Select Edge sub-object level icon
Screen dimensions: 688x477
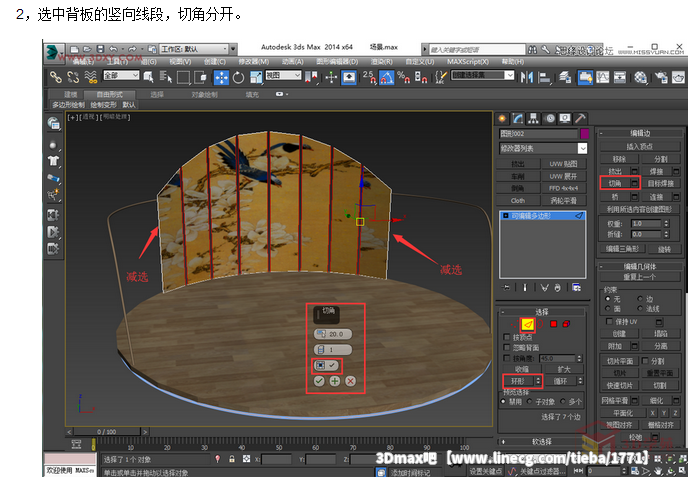528,324
